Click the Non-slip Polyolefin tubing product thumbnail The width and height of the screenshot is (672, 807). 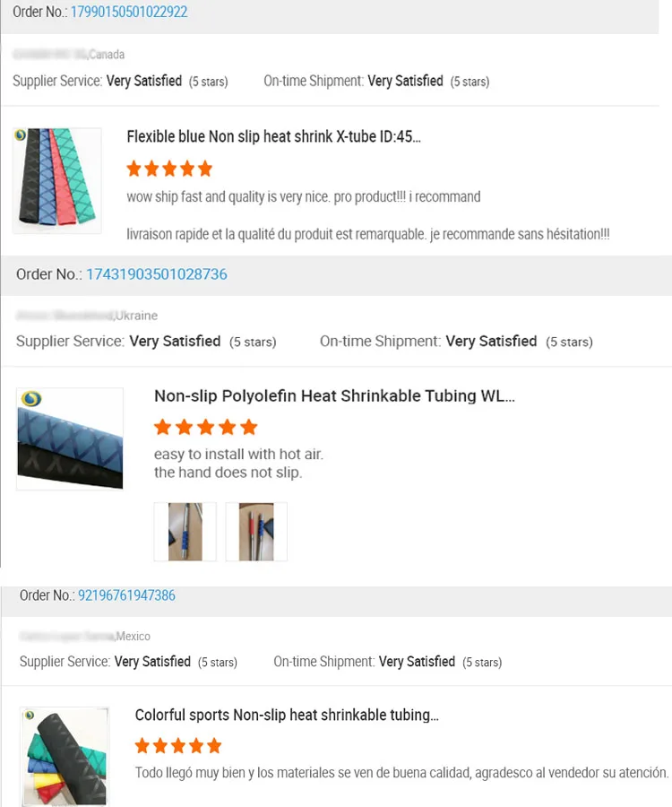click(70, 438)
